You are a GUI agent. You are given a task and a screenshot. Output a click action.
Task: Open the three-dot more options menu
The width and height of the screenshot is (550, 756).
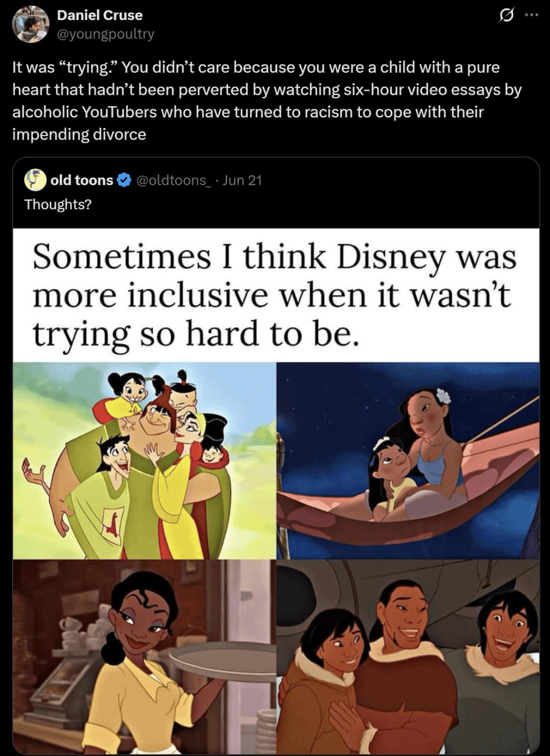pyautogui.click(x=532, y=16)
